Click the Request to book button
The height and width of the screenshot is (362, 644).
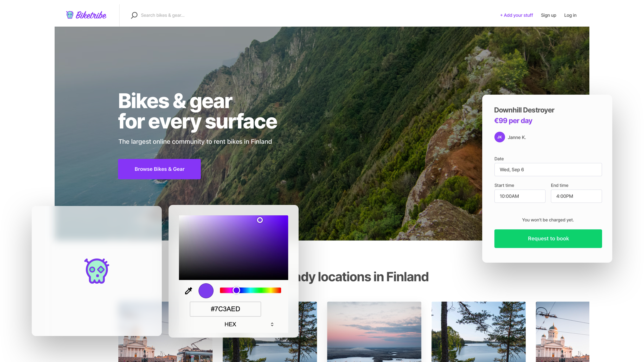548,238
